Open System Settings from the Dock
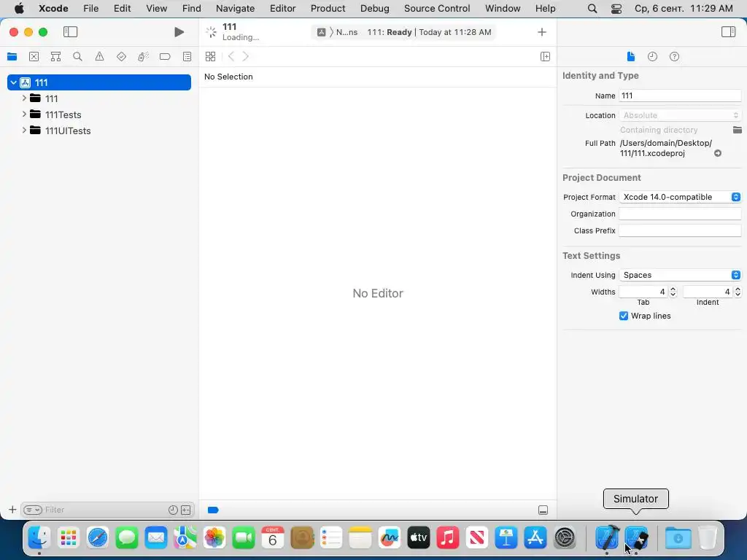Image resolution: width=747 pixels, height=560 pixels. (565, 538)
